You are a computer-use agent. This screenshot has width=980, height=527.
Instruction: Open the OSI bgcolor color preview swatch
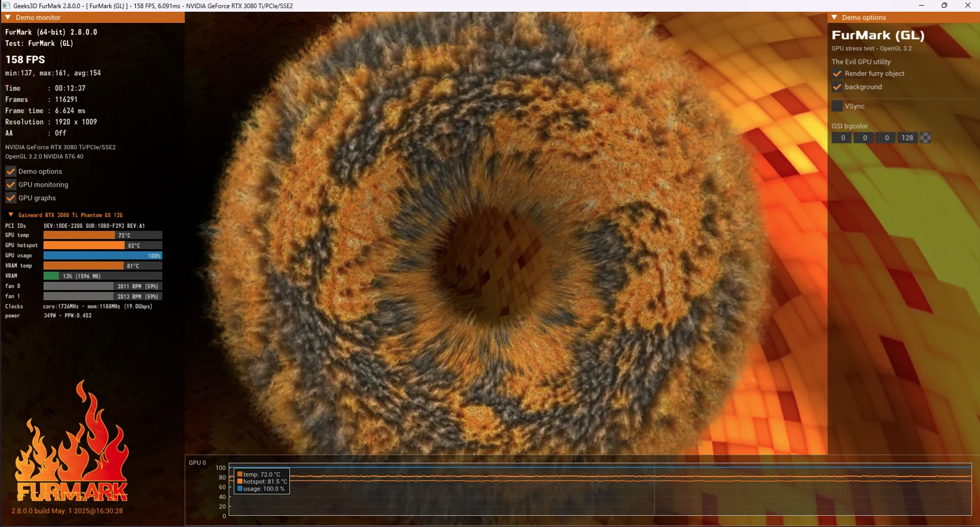coord(925,138)
